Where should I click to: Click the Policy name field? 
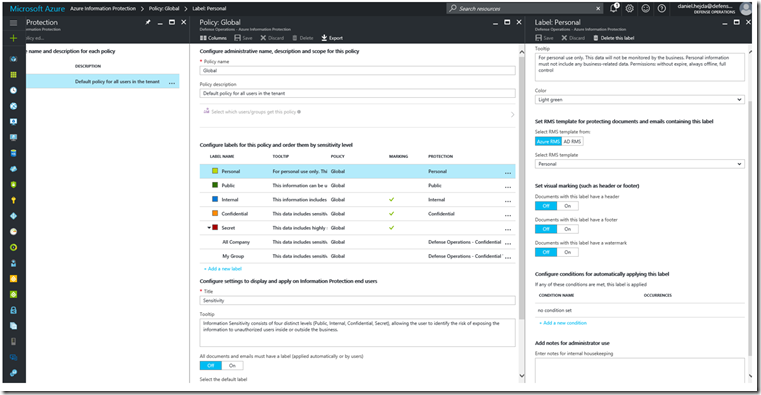[357, 71]
